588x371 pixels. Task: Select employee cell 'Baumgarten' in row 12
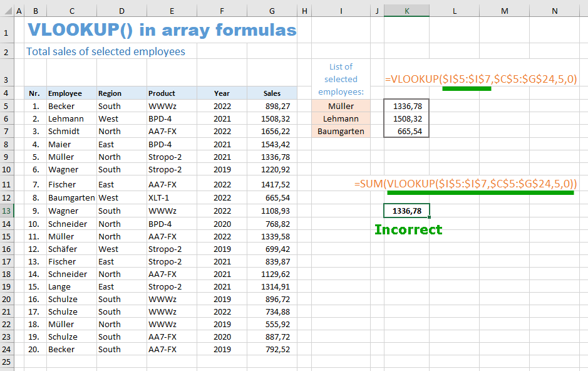coord(71,197)
